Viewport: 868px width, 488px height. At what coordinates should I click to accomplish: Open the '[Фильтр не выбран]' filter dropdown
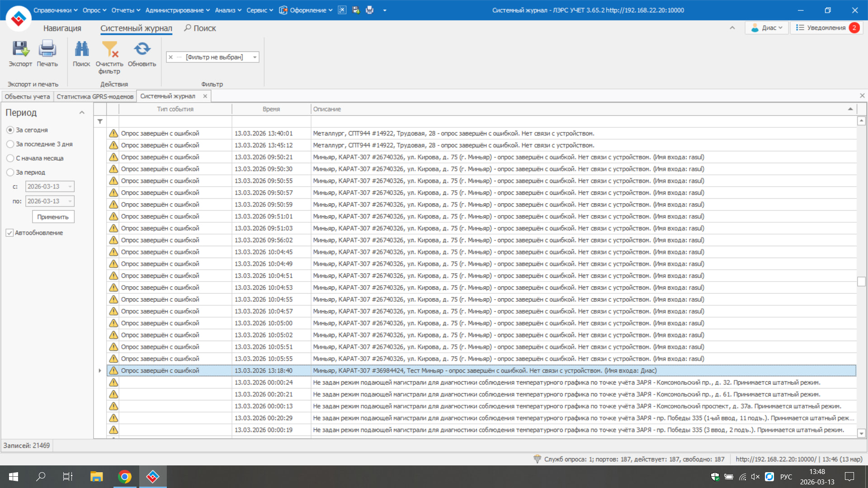point(255,57)
